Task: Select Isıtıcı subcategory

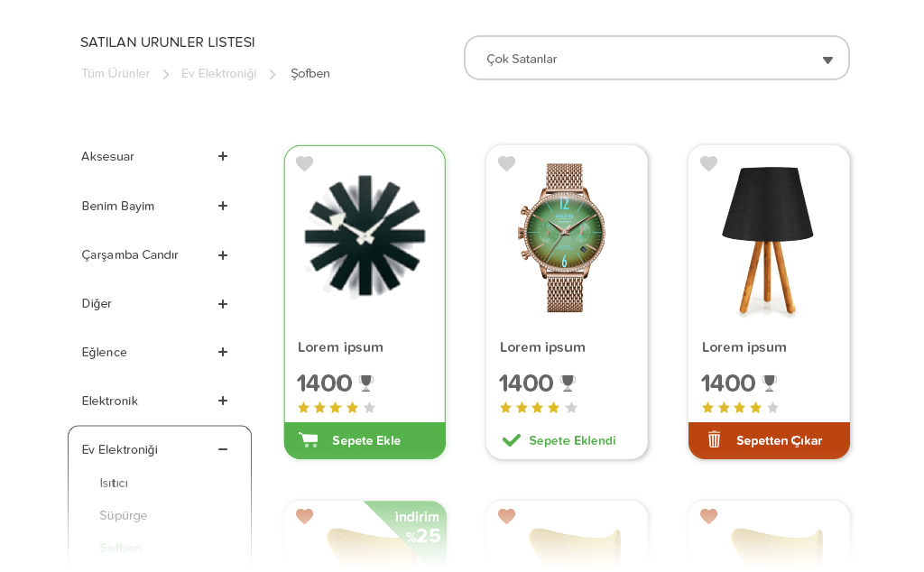Action: point(114,483)
